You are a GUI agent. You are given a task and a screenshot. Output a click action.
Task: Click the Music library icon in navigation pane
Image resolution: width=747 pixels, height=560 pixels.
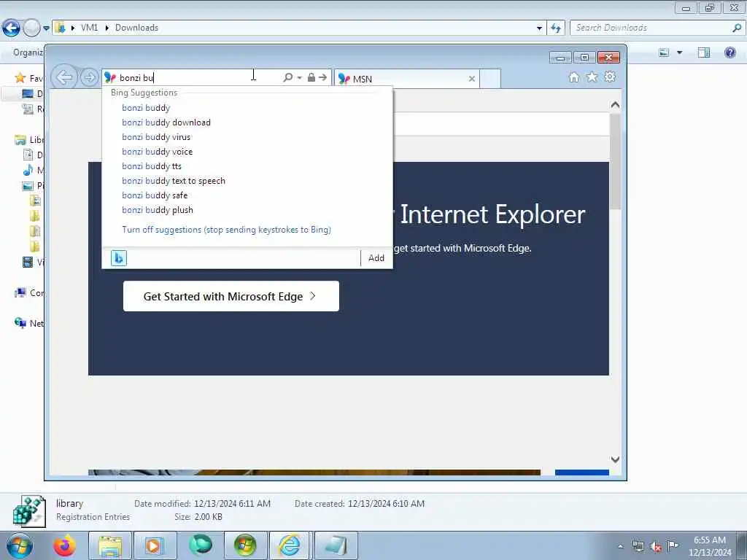pos(28,170)
